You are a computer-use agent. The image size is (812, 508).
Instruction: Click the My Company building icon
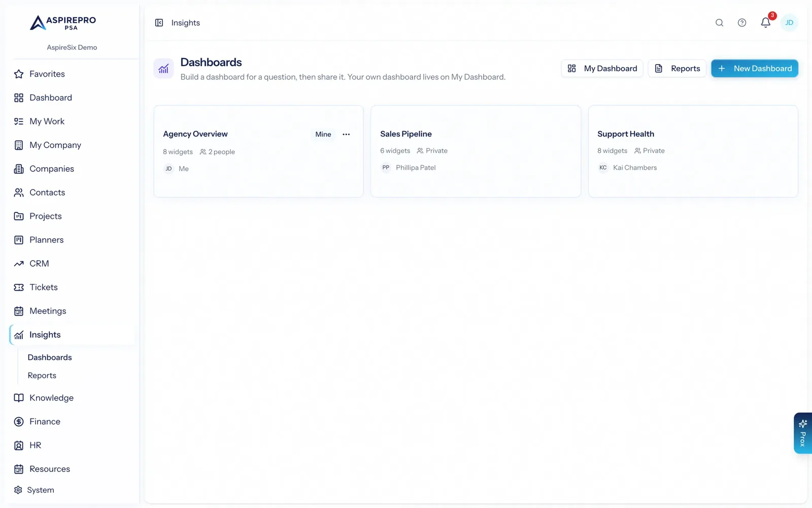click(19, 145)
